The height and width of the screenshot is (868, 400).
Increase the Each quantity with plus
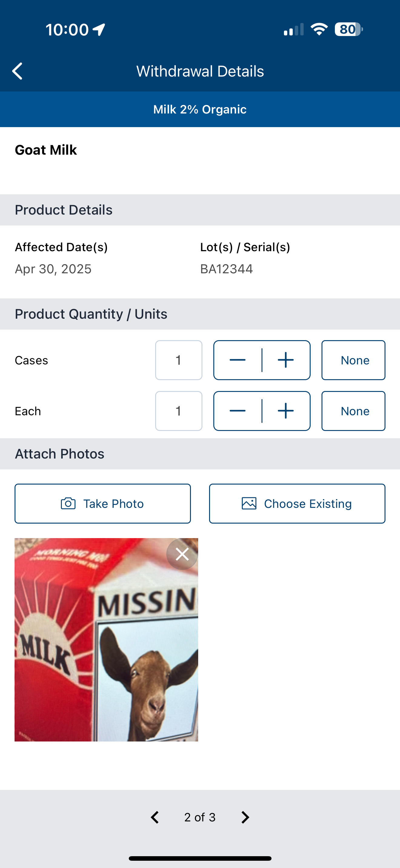[286, 411]
